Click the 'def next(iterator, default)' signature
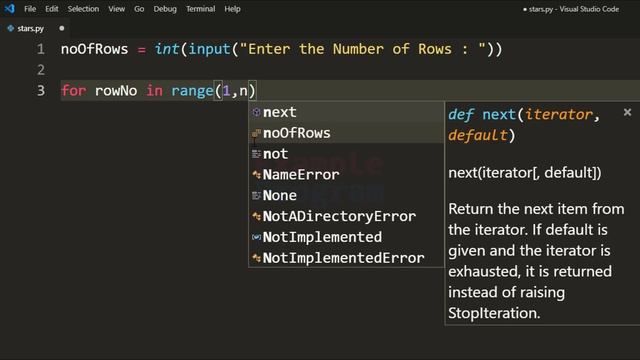 point(524,124)
